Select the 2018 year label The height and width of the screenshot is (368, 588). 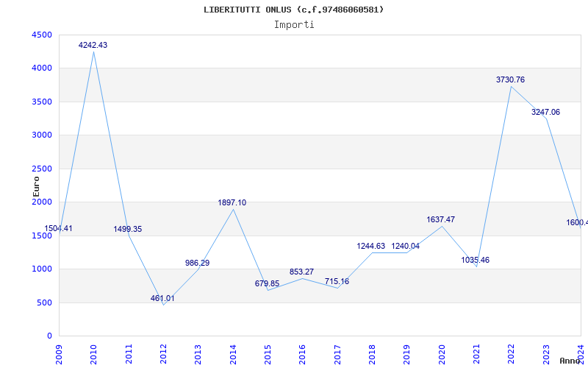coord(372,355)
